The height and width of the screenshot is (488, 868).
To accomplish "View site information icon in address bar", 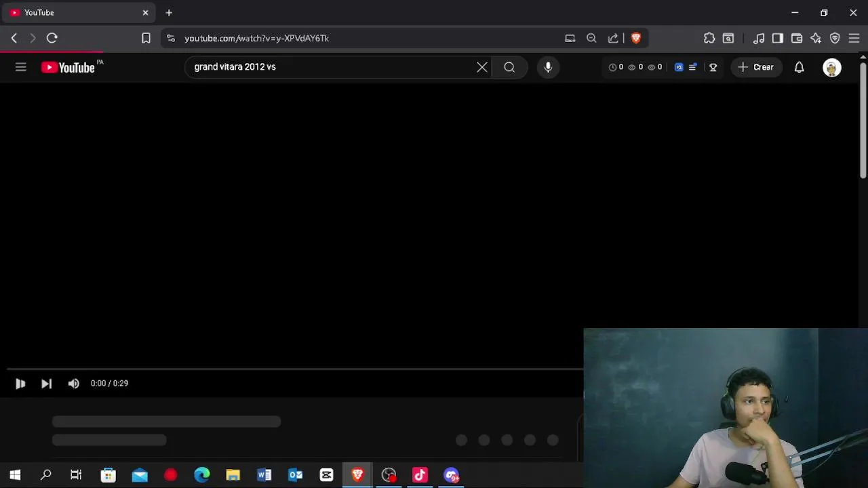I will tap(171, 39).
